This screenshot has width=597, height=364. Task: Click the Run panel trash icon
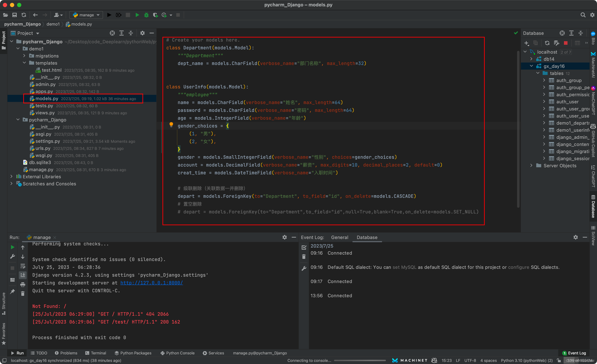pyautogui.click(x=23, y=294)
